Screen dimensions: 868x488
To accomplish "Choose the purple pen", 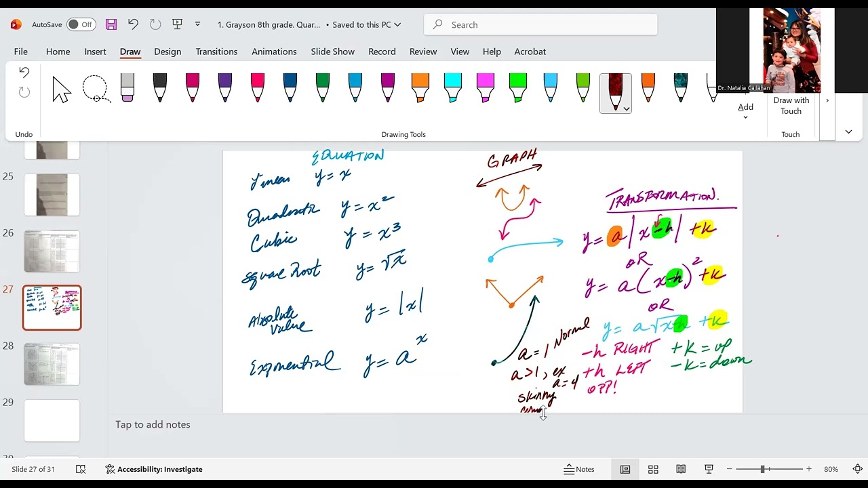I will (x=225, y=88).
